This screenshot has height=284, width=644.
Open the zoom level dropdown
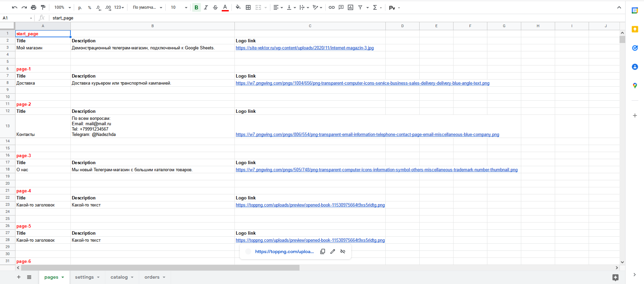(63, 7)
